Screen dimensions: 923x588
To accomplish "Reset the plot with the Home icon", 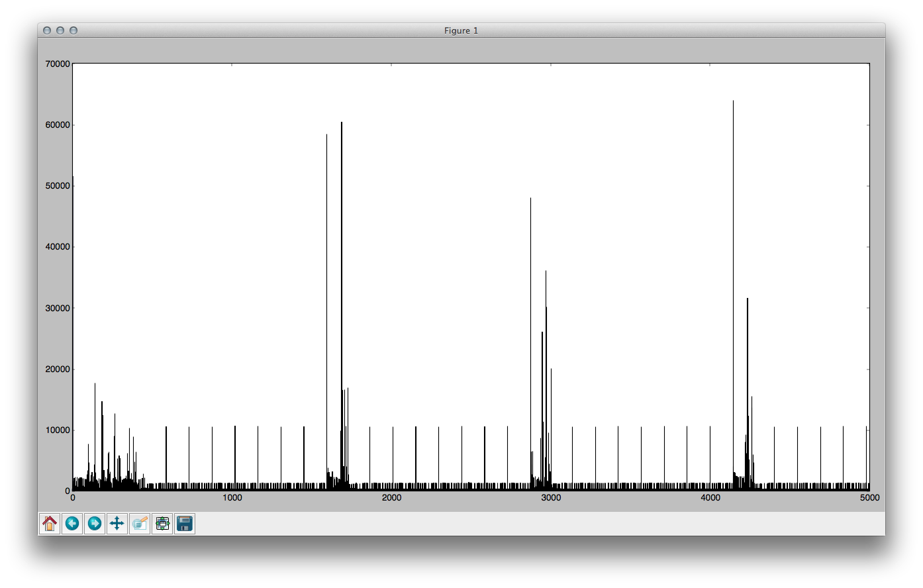I will pyautogui.click(x=50, y=524).
